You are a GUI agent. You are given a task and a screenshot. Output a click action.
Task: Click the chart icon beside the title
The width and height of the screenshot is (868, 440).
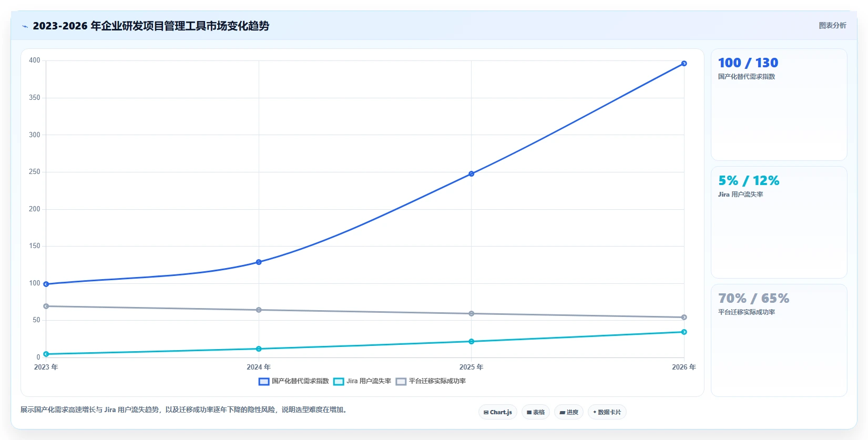[25, 26]
